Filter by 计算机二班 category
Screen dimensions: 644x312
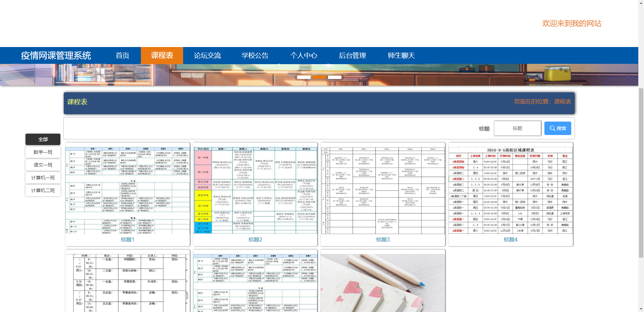[x=43, y=190]
